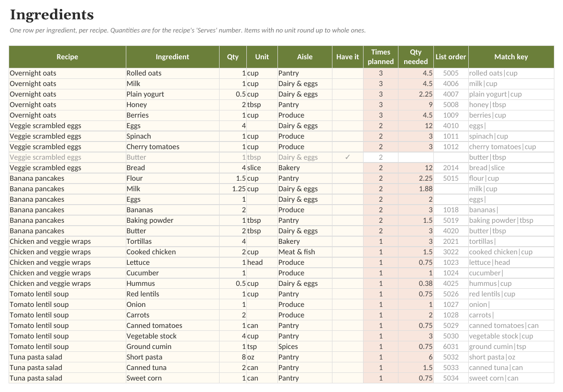Click the Have it column header
Viewport: 563px width, 392px height.
(x=348, y=57)
